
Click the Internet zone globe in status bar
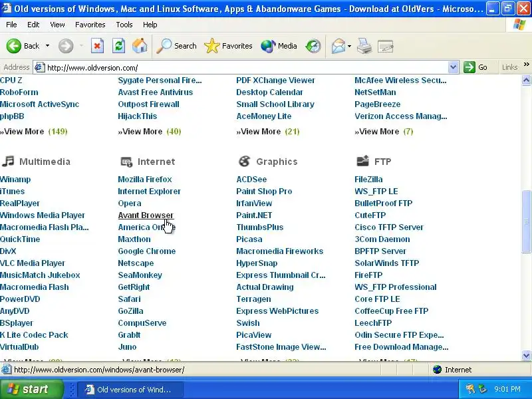click(x=438, y=370)
